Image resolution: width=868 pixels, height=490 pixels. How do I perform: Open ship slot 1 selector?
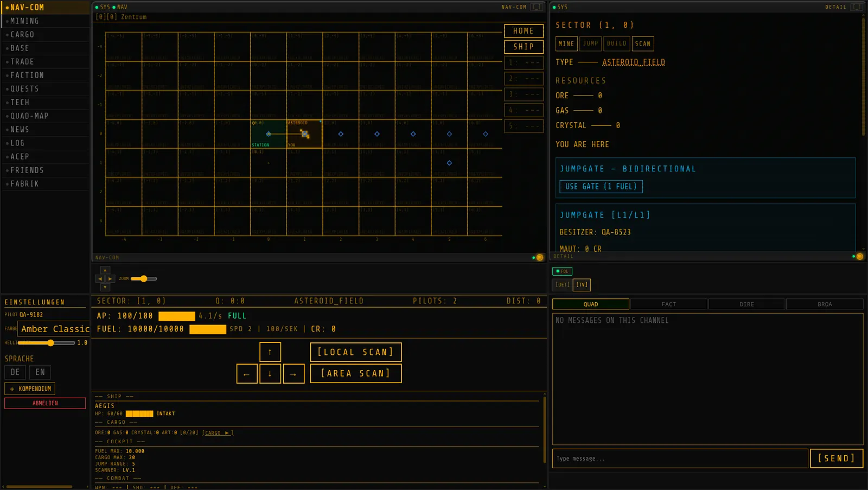point(524,63)
